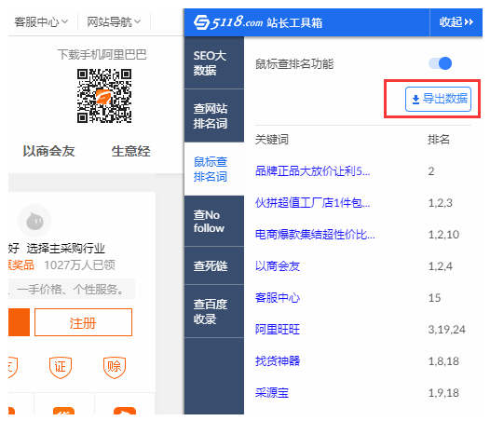Viewport: 490px width, 448px height.
Task: Click ranking value 1,2,4
Action: coord(441,266)
